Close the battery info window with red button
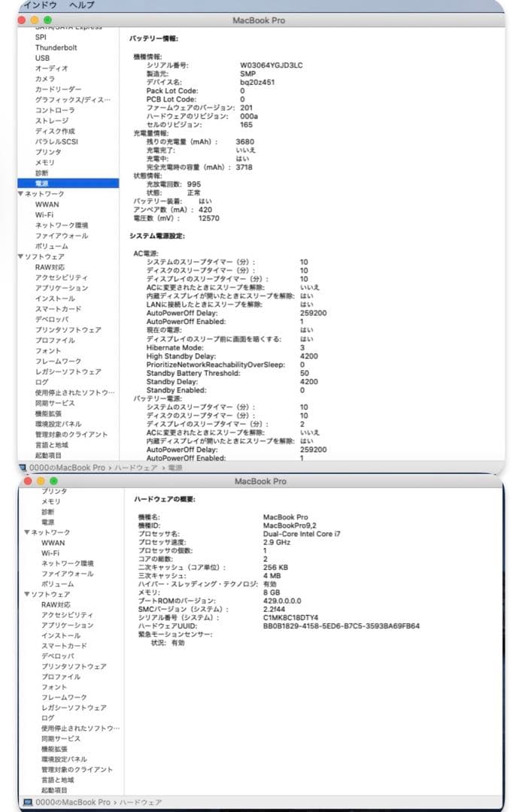The width and height of the screenshot is (516, 812). click(22, 20)
